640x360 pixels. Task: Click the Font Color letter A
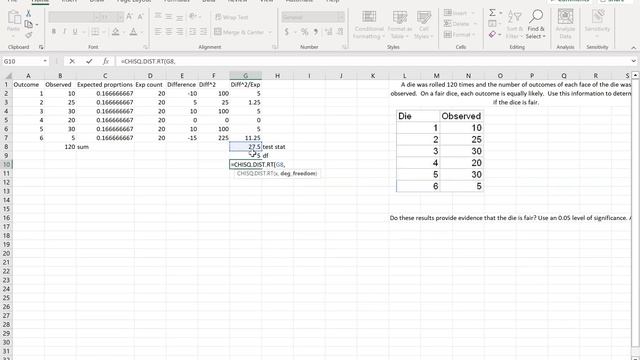coord(133,32)
